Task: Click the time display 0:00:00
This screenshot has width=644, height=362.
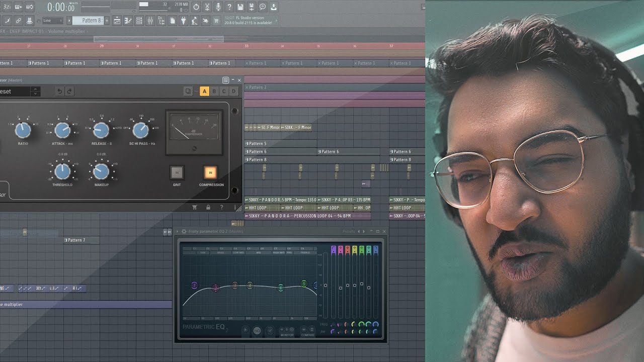Action: 61,7
